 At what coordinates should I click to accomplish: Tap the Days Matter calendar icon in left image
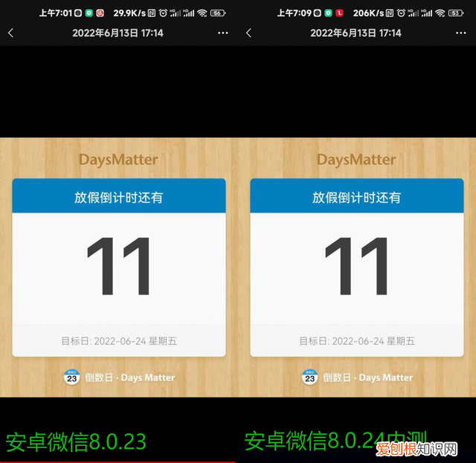[x=72, y=377]
